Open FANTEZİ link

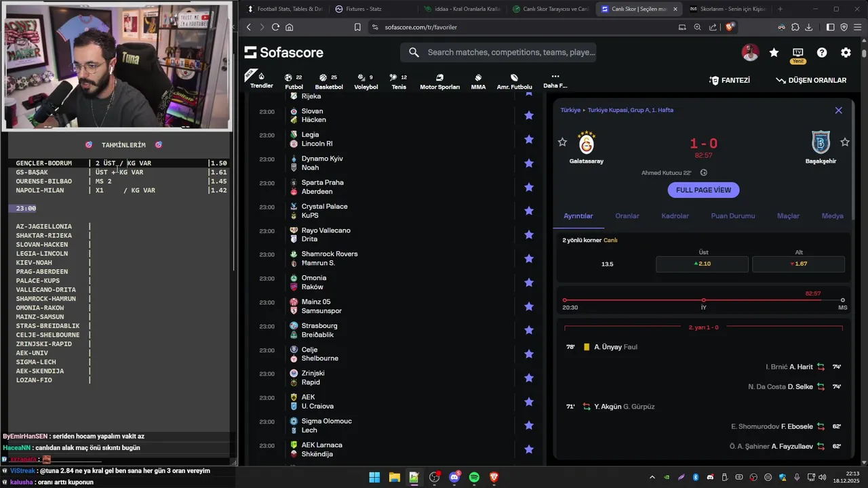(730, 80)
